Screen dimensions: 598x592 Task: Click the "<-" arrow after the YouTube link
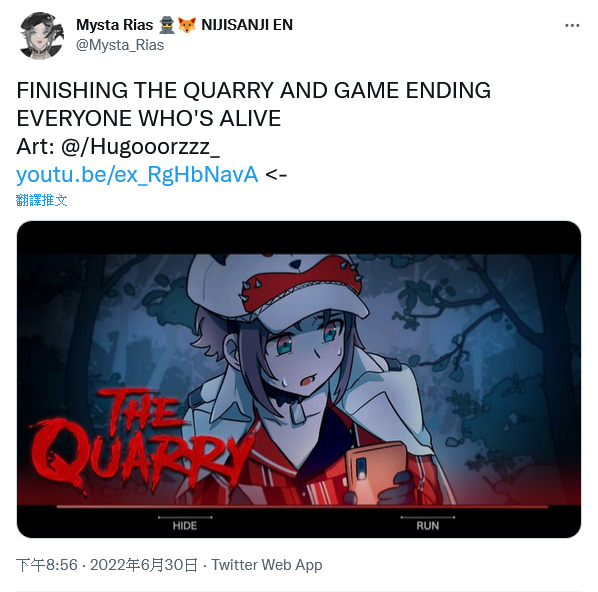pyautogui.click(x=276, y=175)
